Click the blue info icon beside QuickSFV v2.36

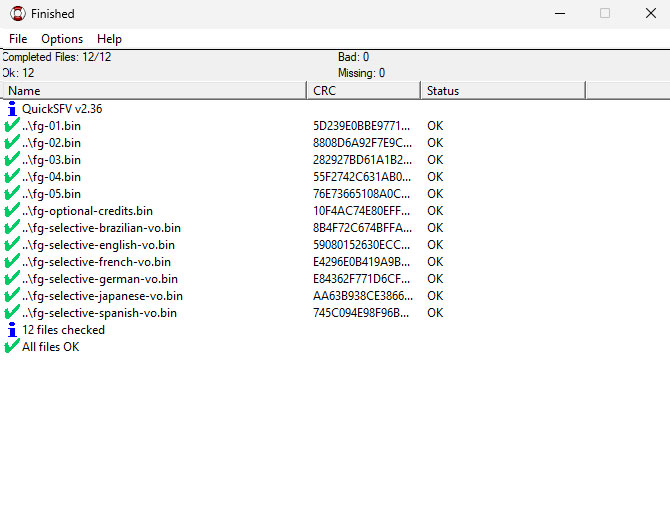click(x=12, y=109)
